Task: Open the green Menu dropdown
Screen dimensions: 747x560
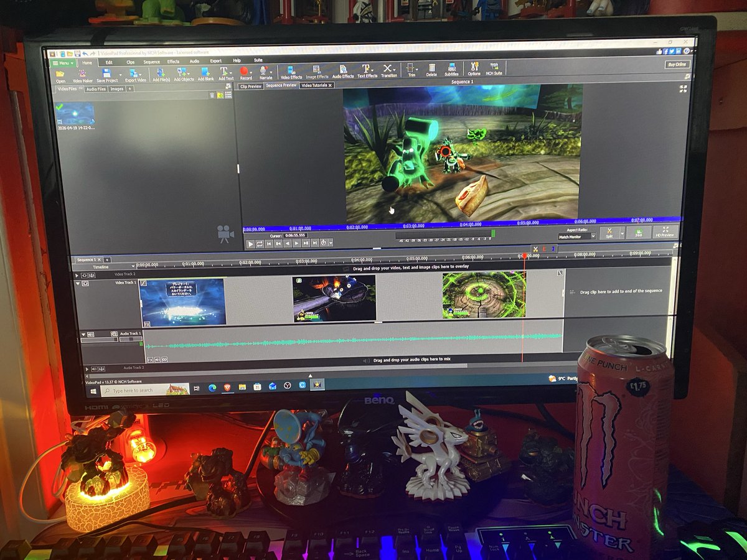Action: (x=63, y=63)
